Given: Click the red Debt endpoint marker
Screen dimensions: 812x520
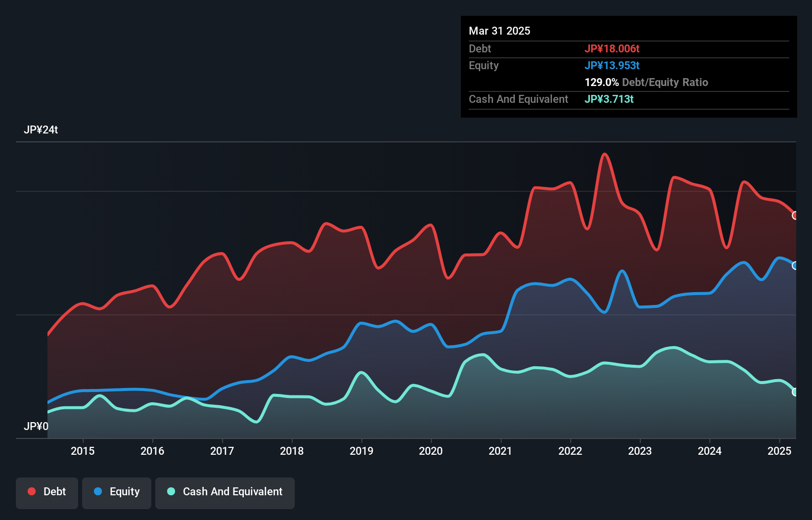Looking at the screenshot, I should click(795, 216).
